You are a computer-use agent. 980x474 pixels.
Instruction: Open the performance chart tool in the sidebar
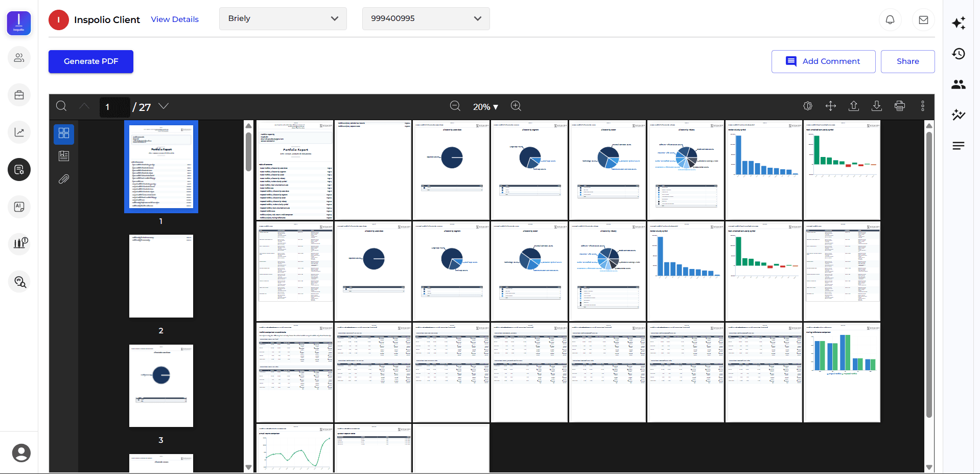pyautogui.click(x=19, y=132)
